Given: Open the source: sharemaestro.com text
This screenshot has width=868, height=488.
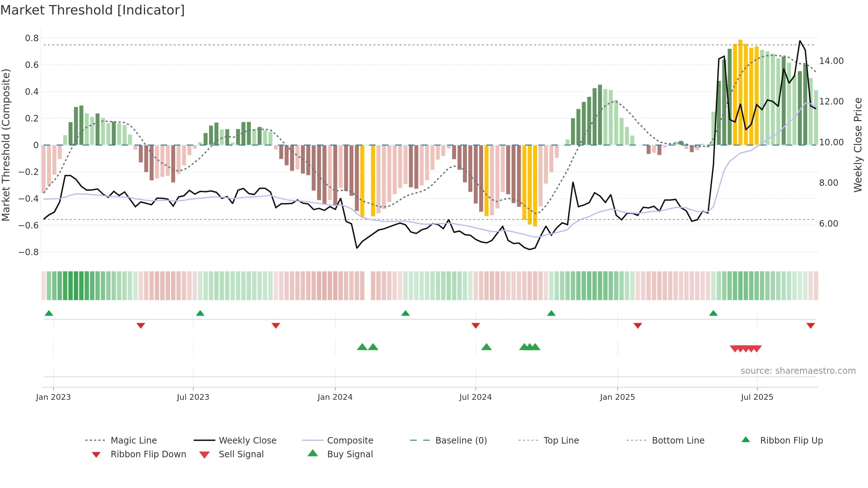Looking at the screenshot, I should [x=798, y=371].
